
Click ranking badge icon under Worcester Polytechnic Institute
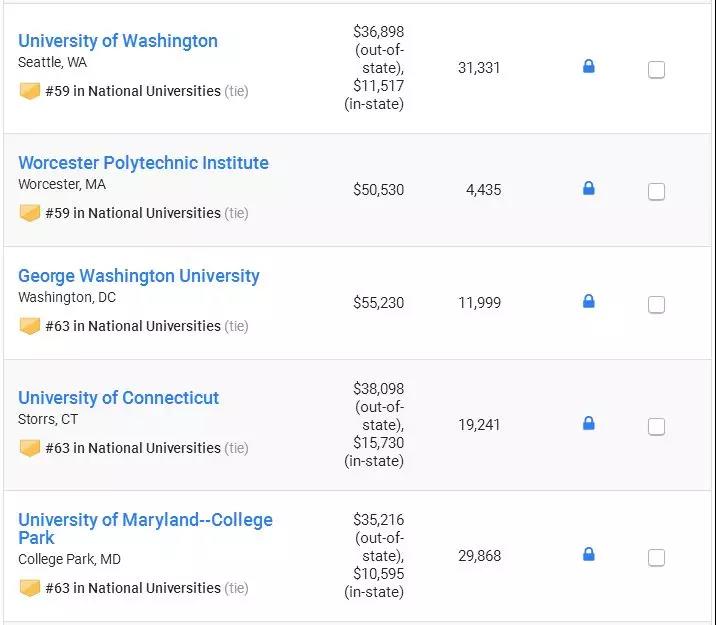tap(30, 213)
